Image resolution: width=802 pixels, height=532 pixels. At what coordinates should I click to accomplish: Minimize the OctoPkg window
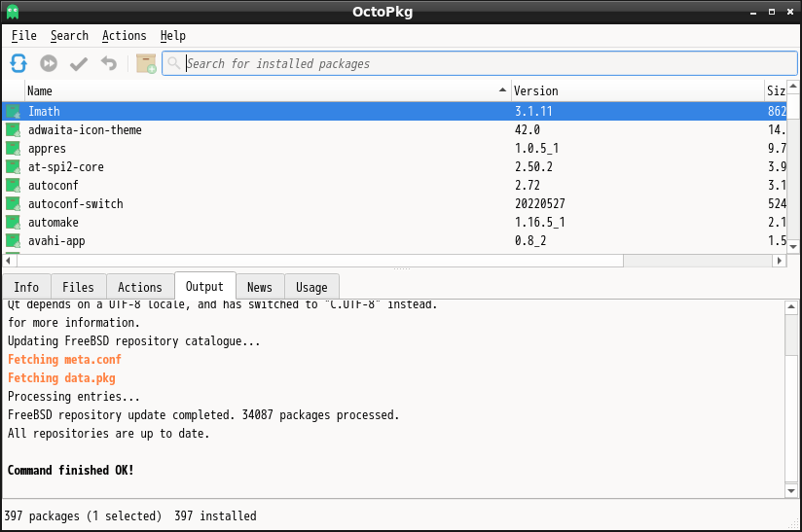753,13
